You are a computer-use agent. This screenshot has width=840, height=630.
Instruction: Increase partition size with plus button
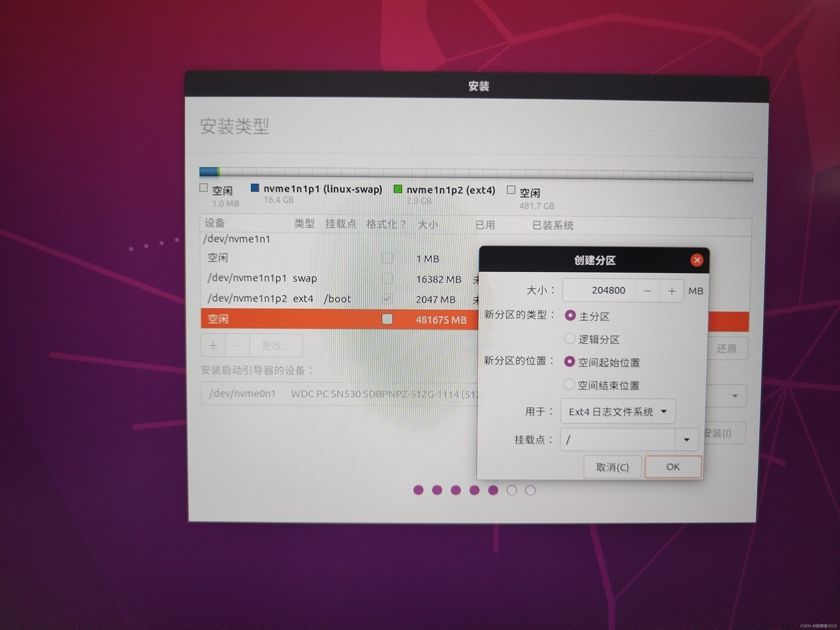click(671, 291)
